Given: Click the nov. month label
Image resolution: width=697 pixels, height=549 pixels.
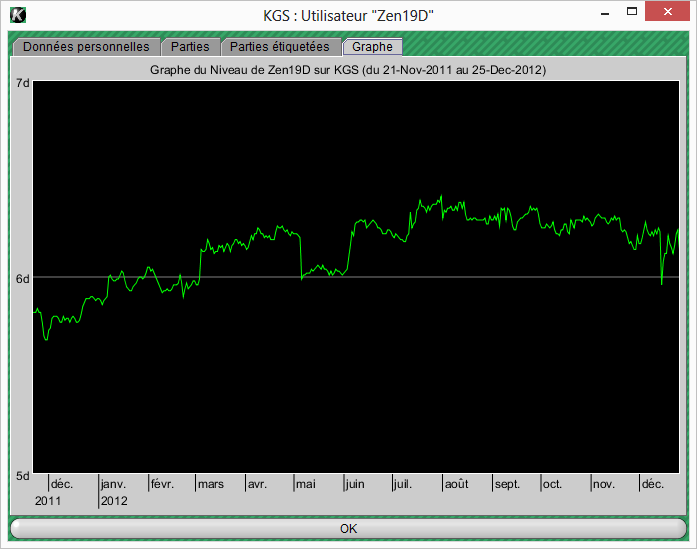Looking at the screenshot, I should (x=603, y=484).
